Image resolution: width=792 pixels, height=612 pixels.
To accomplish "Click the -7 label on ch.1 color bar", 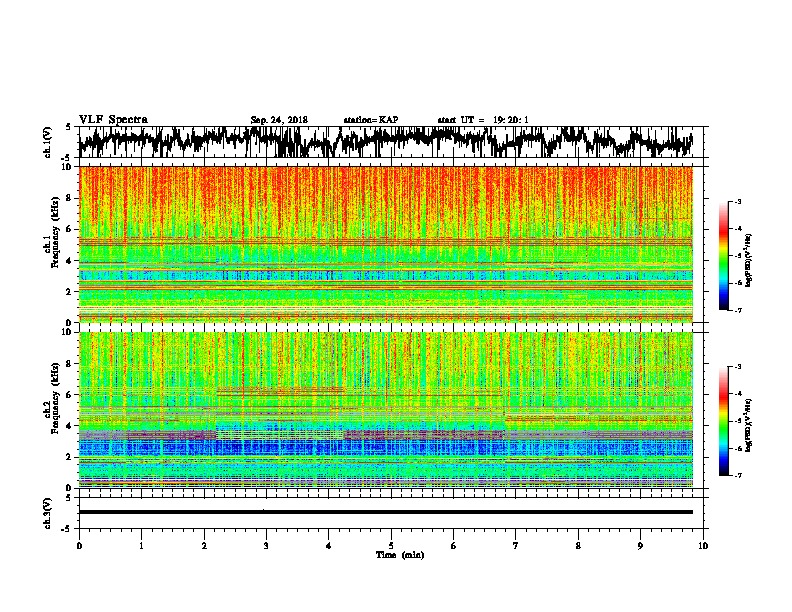I will pos(738,310).
